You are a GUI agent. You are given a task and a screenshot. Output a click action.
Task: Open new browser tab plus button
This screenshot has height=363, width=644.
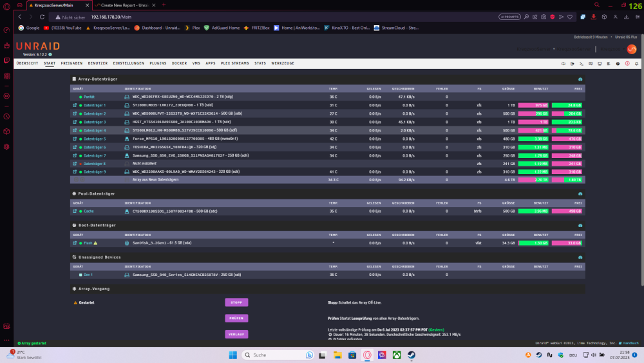164,5
